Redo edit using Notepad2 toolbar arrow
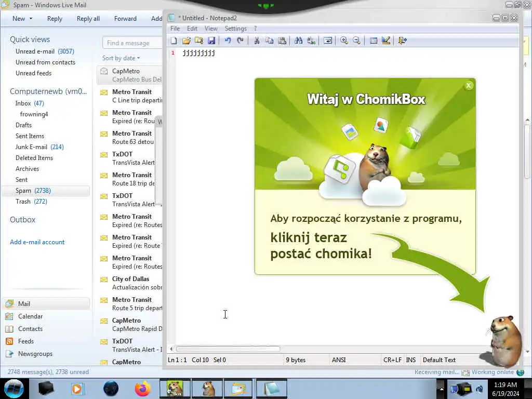This screenshot has width=532, height=399. tap(240, 41)
